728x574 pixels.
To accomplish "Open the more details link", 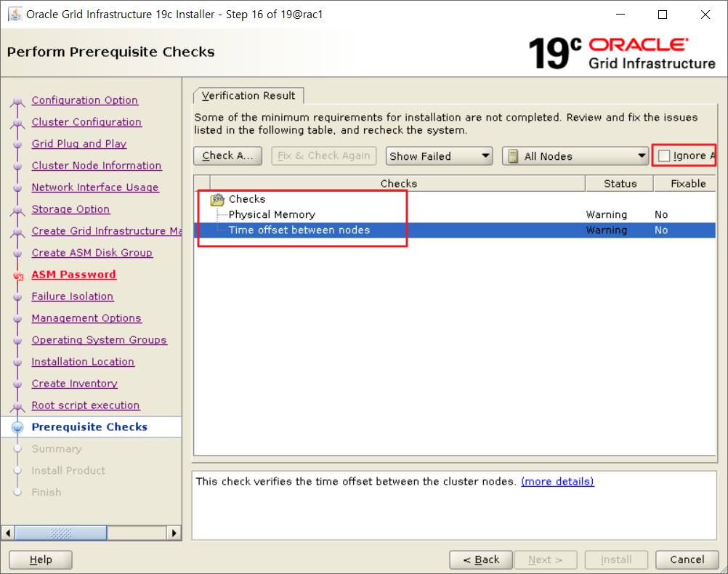I will click(x=557, y=482).
